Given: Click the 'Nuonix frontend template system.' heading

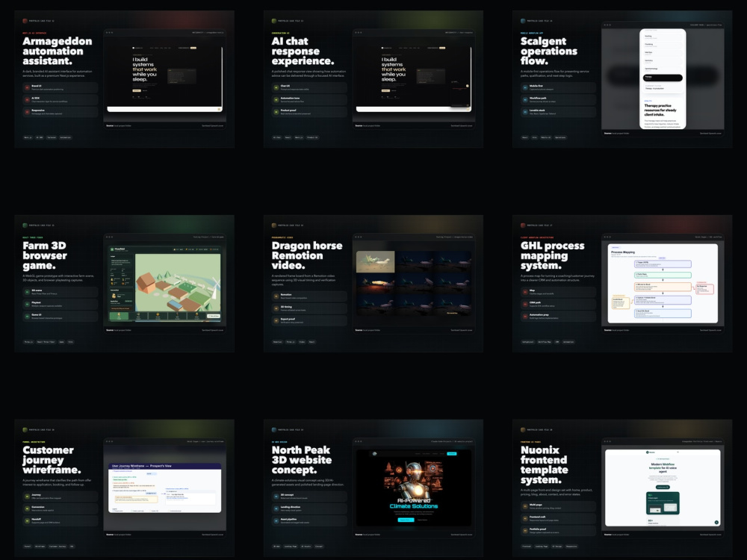Looking at the screenshot, I should (544, 464).
